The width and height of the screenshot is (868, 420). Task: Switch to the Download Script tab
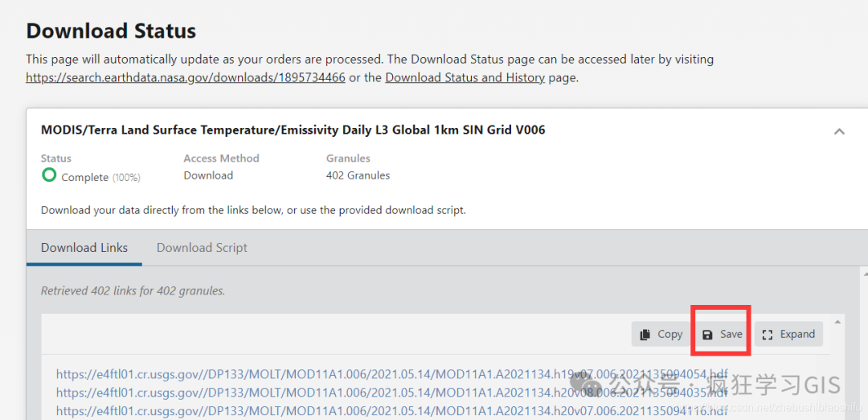(202, 248)
